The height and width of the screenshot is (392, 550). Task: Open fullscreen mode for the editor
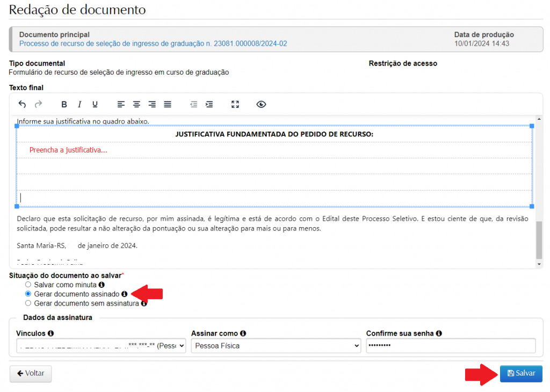tap(235, 104)
